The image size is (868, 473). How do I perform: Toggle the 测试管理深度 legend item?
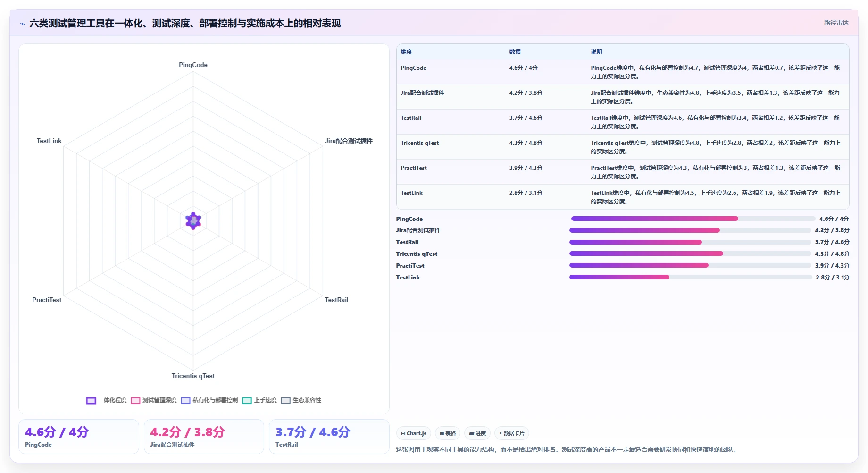154,400
